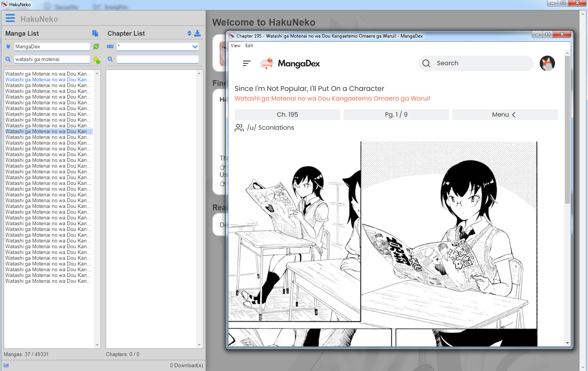
Task: Click the HakuNeko title bar app icon
Action: click(4, 5)
